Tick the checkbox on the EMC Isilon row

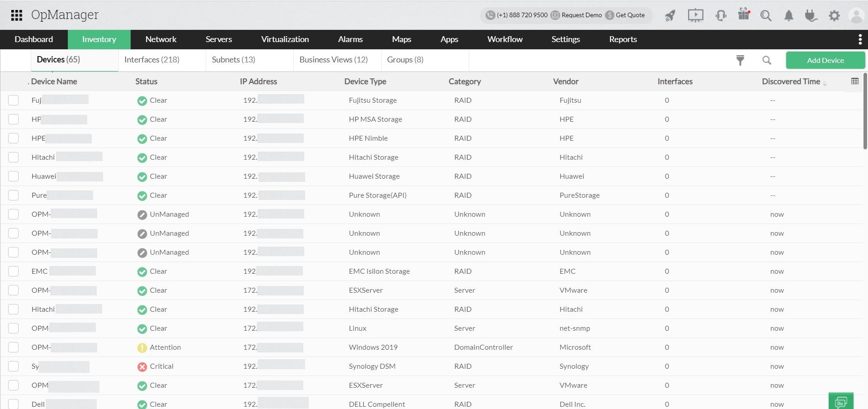[13, 271]
